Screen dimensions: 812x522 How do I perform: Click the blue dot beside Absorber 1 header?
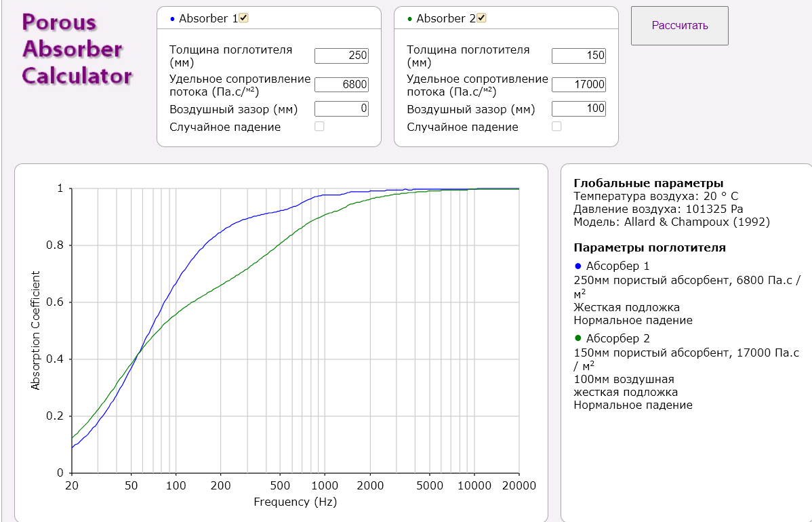[173, 19]
